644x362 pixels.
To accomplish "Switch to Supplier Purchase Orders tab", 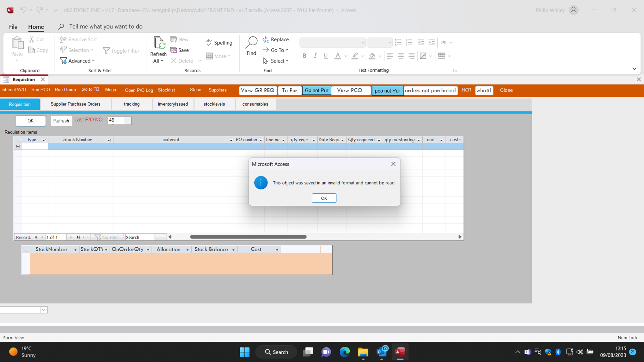I will pos(75,104).
